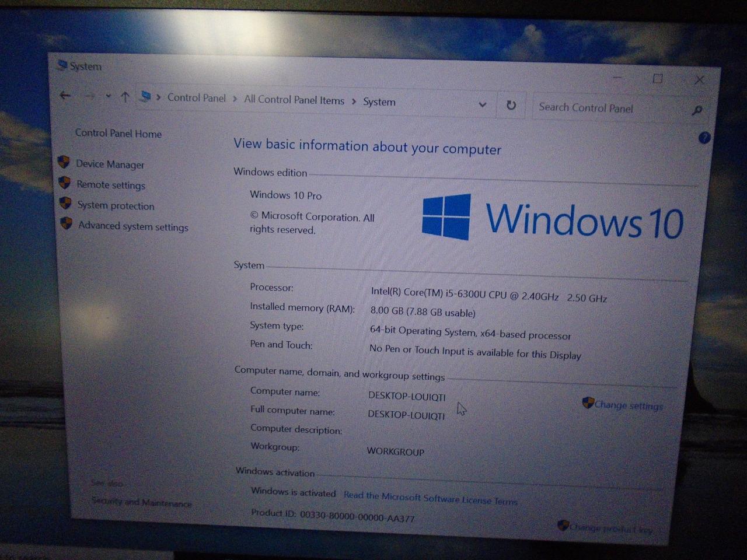
Task: Click the forward navigation arrow
Action: coord(89,96)
